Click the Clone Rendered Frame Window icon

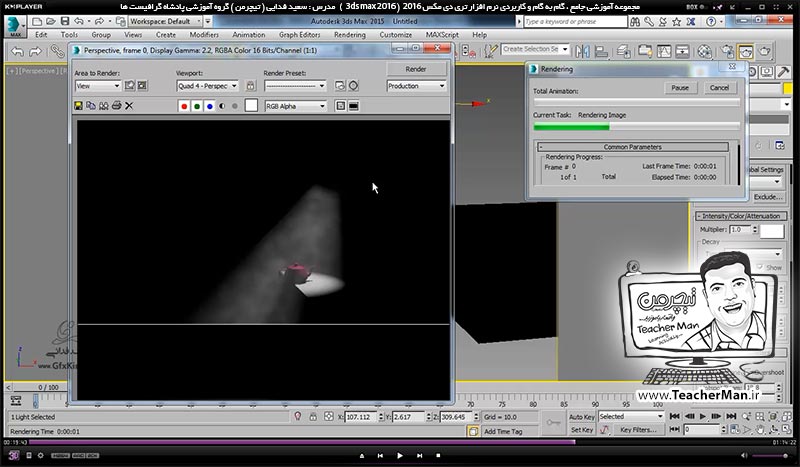tap(104, 106)
